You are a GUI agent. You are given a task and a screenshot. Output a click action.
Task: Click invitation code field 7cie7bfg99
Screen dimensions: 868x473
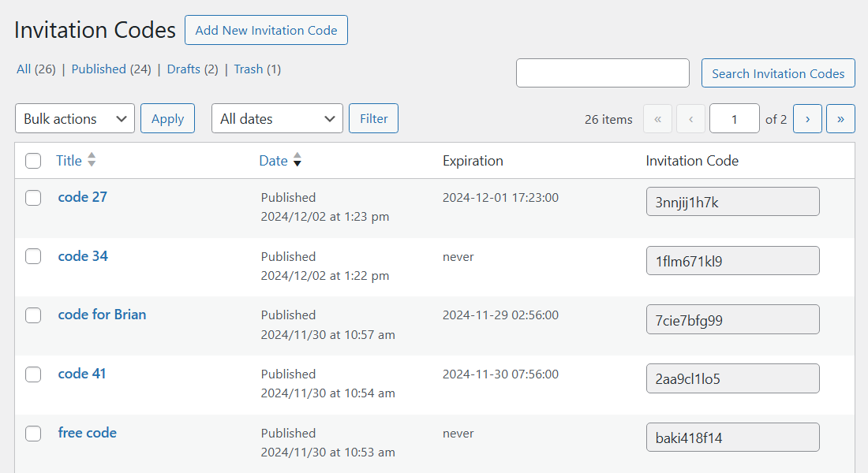point(732,319)
